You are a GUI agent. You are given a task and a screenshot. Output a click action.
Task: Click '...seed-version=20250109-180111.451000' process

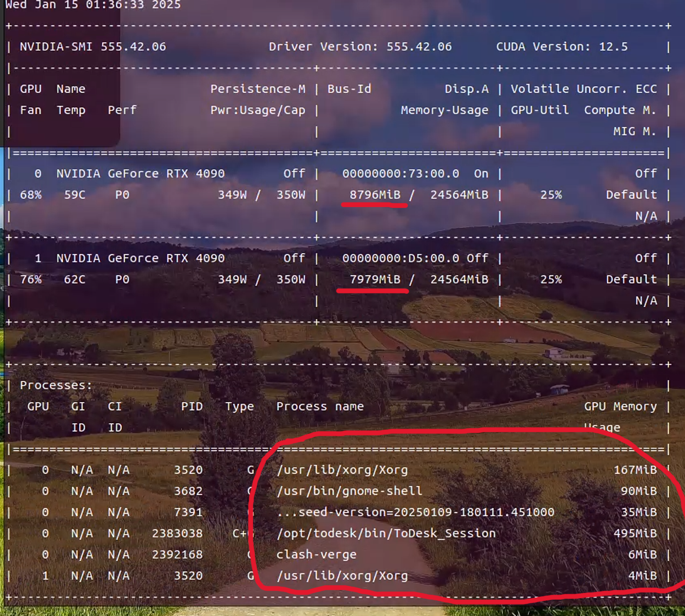[x=415, y=512]
